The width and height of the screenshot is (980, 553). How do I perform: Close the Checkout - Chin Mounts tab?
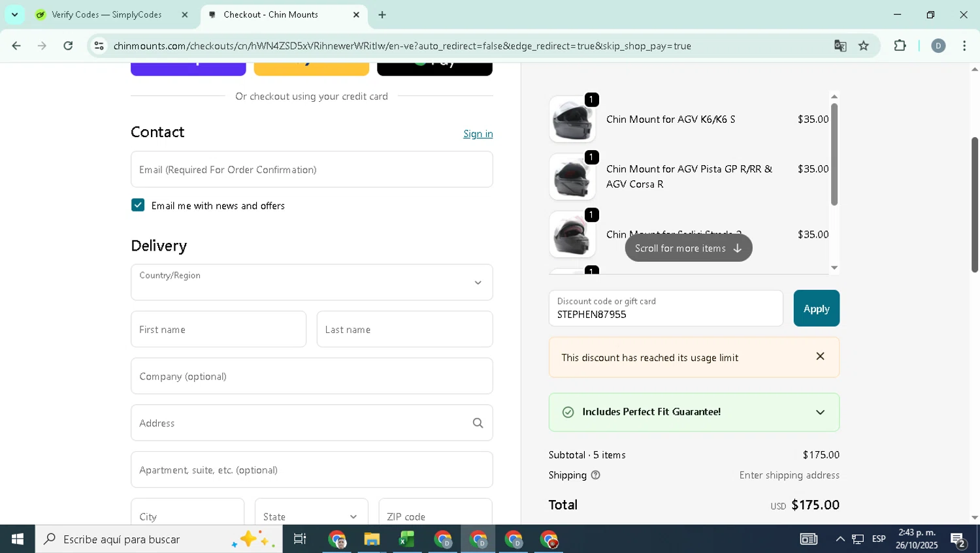(356, 14)
